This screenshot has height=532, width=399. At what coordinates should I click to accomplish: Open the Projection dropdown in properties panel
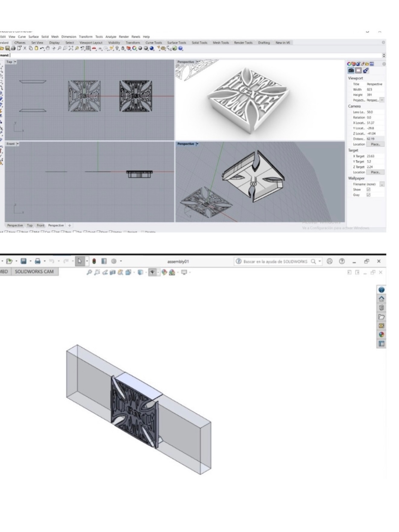[x=382, y=100]
